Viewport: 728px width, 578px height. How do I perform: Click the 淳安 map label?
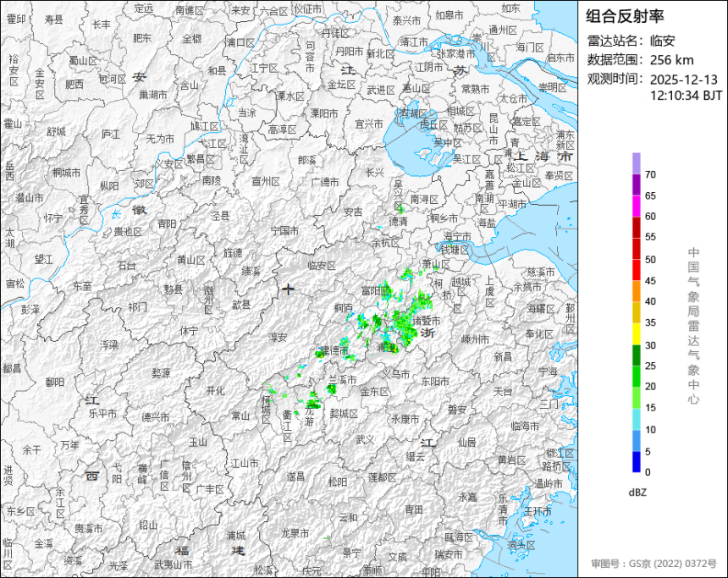[278, 337]
